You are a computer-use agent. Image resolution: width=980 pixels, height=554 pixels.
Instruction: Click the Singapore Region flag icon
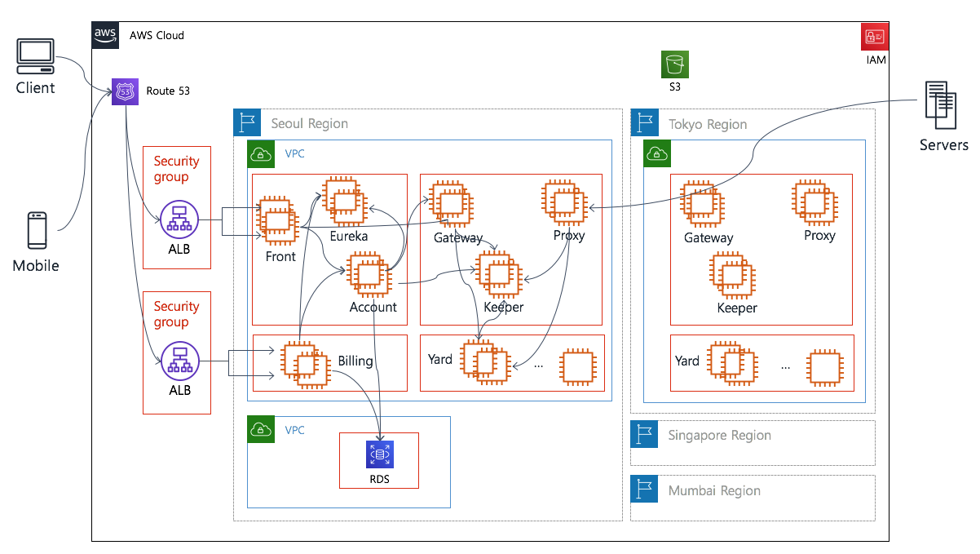644,435
